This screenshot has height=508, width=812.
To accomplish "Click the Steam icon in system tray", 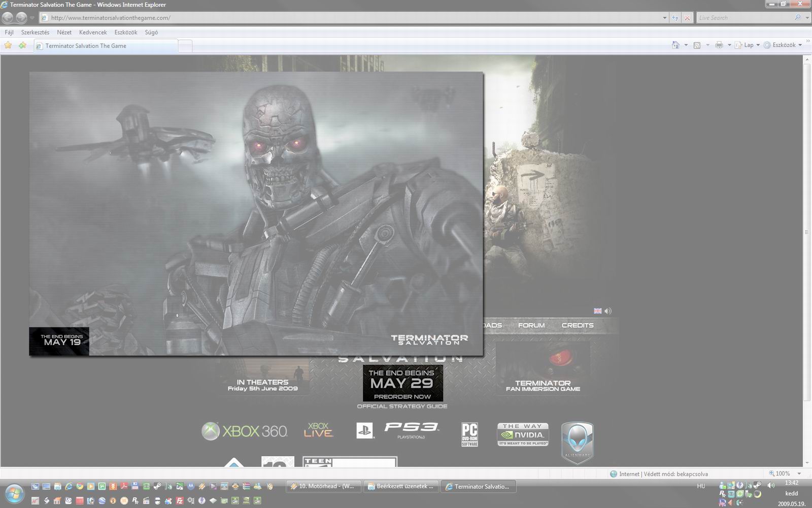I will [x=757, y=485].
